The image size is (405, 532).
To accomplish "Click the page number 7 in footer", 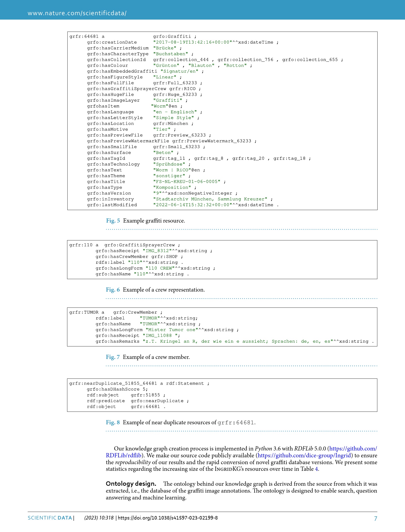I will 375,518.
